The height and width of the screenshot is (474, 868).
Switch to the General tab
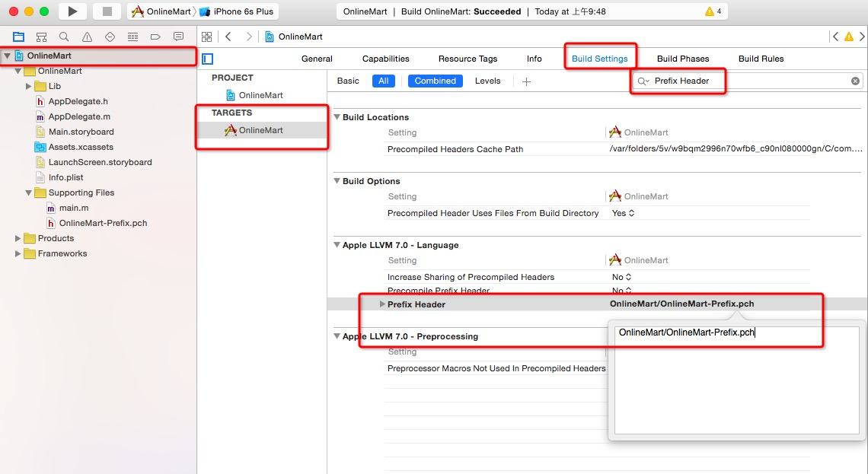click(318, 59)
